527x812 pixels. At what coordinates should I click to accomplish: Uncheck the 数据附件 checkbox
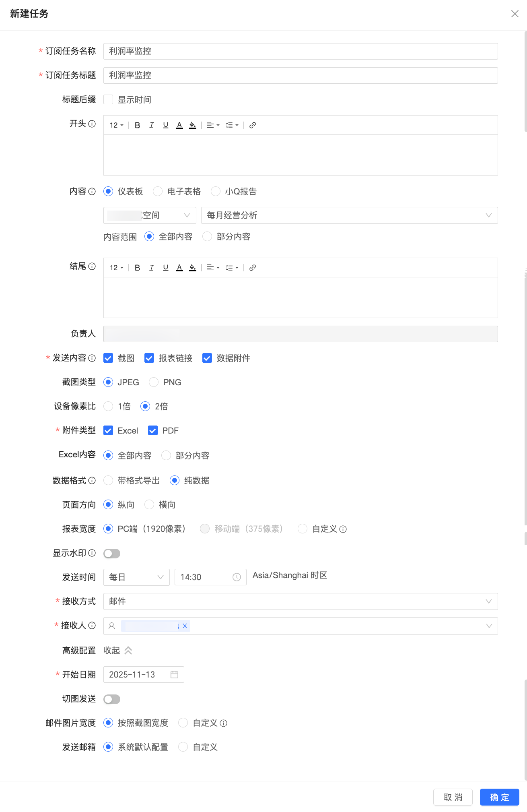pyautogui.click(x=207, y=358)
